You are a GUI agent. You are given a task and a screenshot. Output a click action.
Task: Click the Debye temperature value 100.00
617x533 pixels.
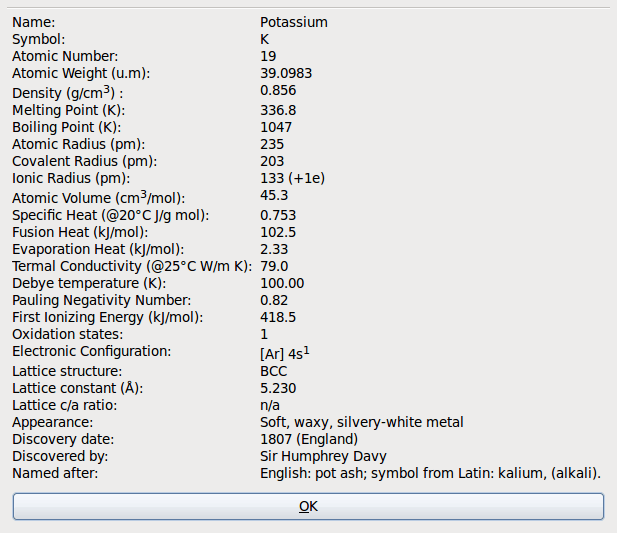click(282, 283)
